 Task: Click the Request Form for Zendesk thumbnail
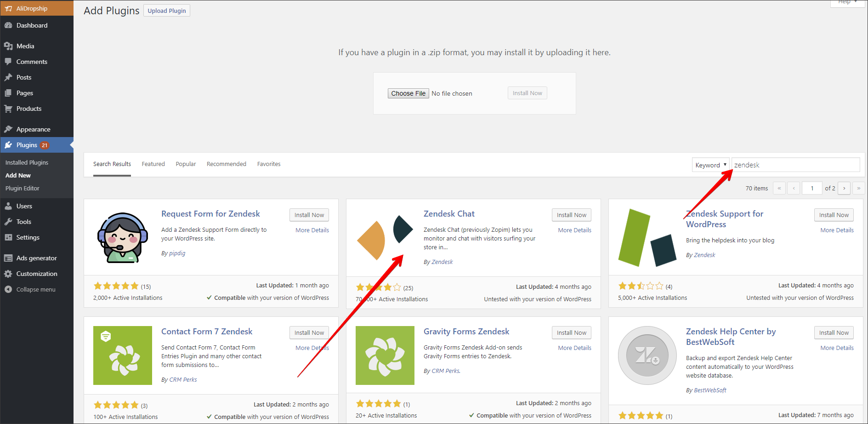tap(123, 237)
